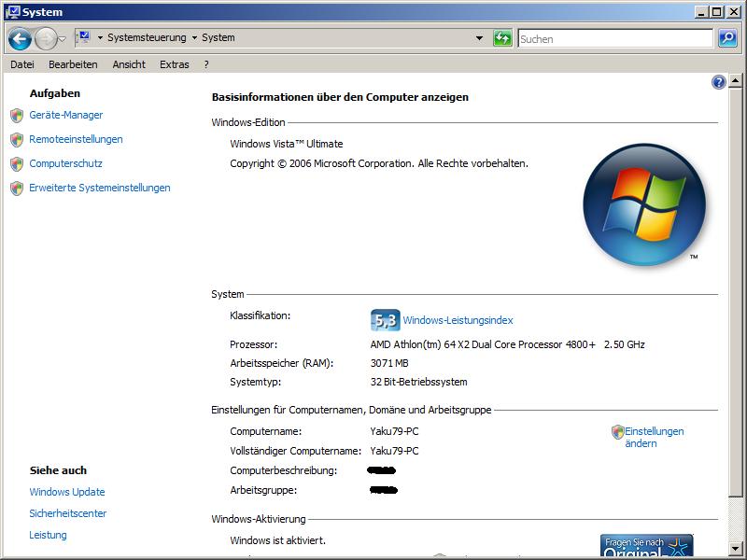Click the 3071 MB RAM value

coord(389,363)
